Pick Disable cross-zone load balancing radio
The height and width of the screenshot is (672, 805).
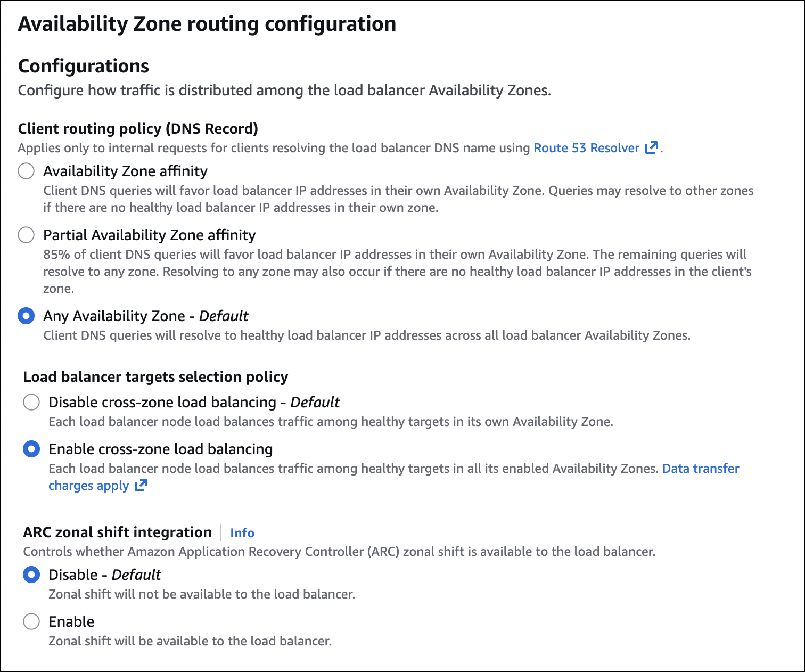click(x=31, y=403)
